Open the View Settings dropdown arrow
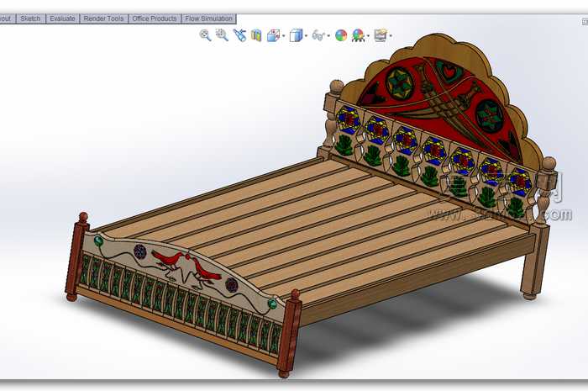 point(391,36)
